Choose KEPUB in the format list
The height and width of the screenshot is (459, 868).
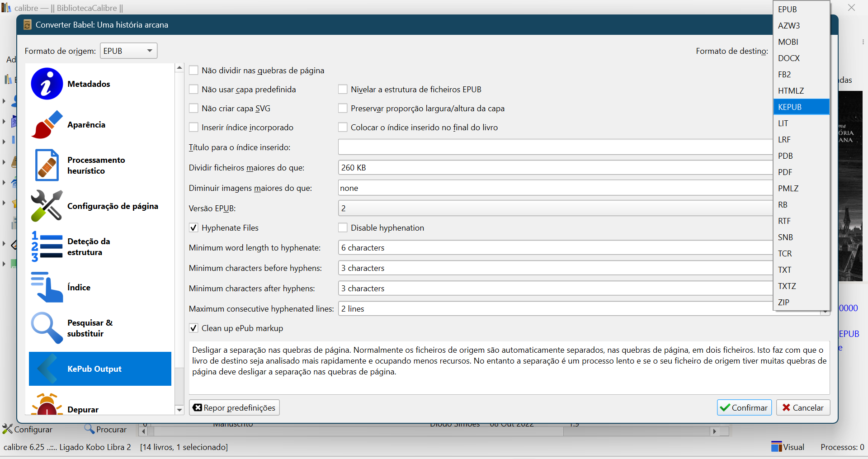click(801, 107)
